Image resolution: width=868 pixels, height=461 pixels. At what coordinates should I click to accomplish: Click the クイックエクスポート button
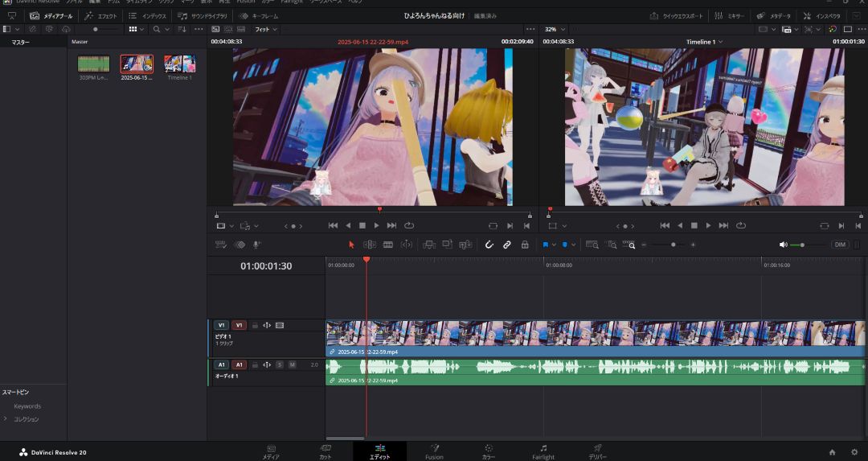pyautogui.click(x=678, y=15)
